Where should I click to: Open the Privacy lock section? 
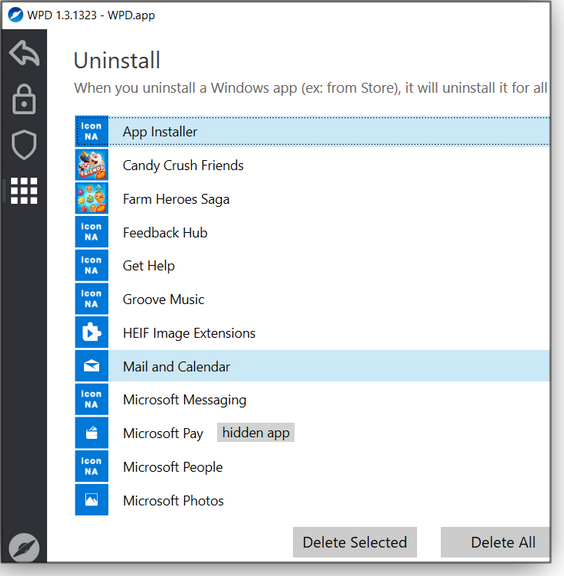click(x=24, y=100)
